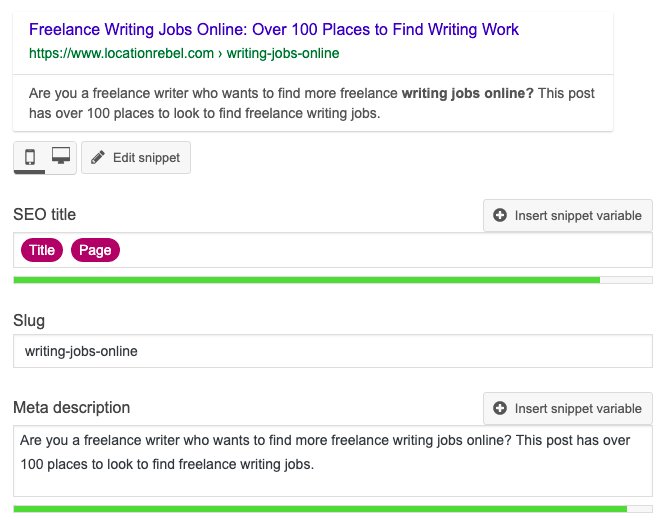666x525 pixels.
Task: Switch to desktop preview icon
Action: tap(61, 155)
